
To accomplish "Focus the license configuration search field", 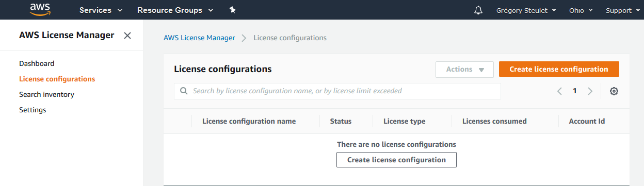I will click(337, 91).
